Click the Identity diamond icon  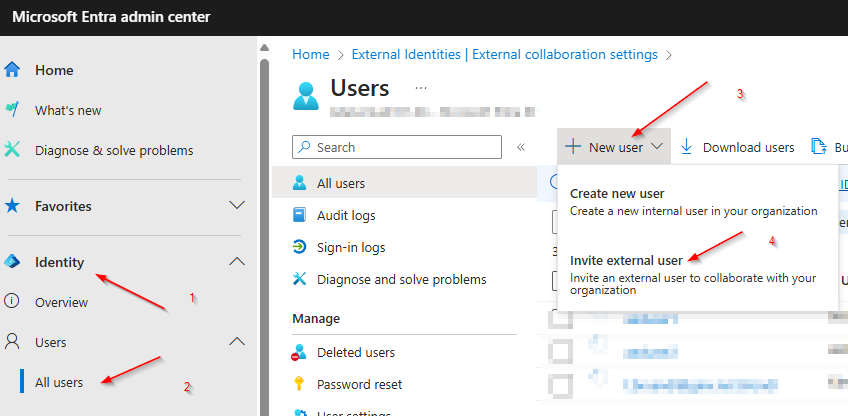[12, 262]
